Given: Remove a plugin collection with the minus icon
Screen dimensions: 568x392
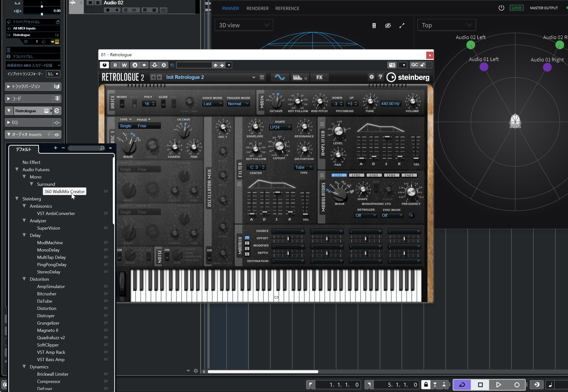Looking at the screenshot, I should pyautogui.click(x=63, y=148).
